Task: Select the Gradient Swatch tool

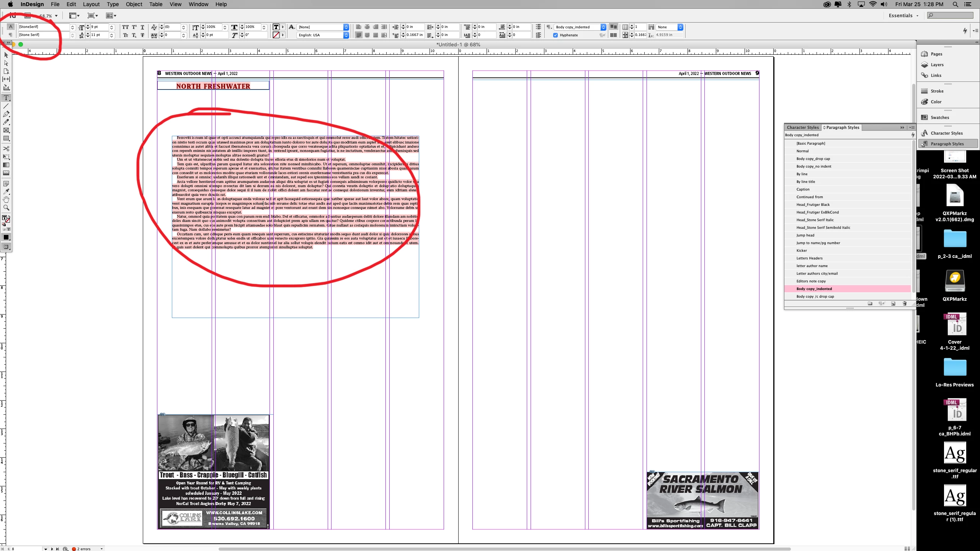Action: (6, 165)
